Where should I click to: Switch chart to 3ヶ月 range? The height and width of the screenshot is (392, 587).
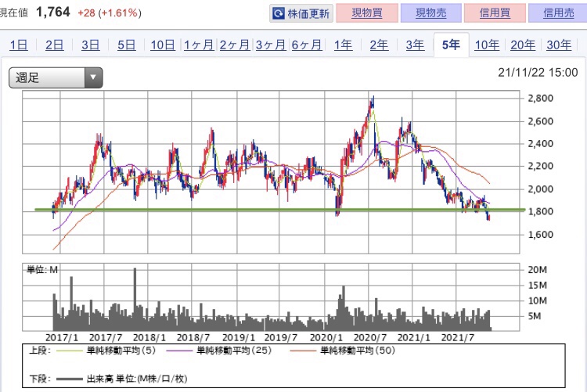(270, 45)
